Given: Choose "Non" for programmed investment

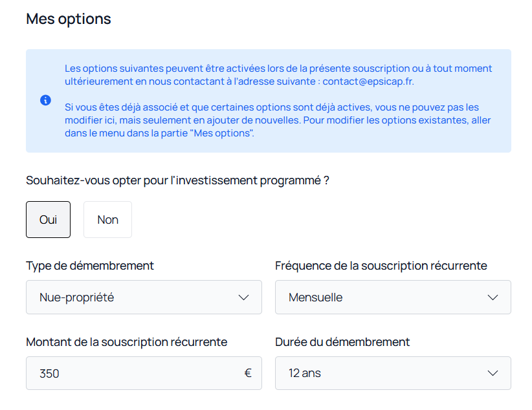Looking at the screenshot, I should (x=107, y=220).
